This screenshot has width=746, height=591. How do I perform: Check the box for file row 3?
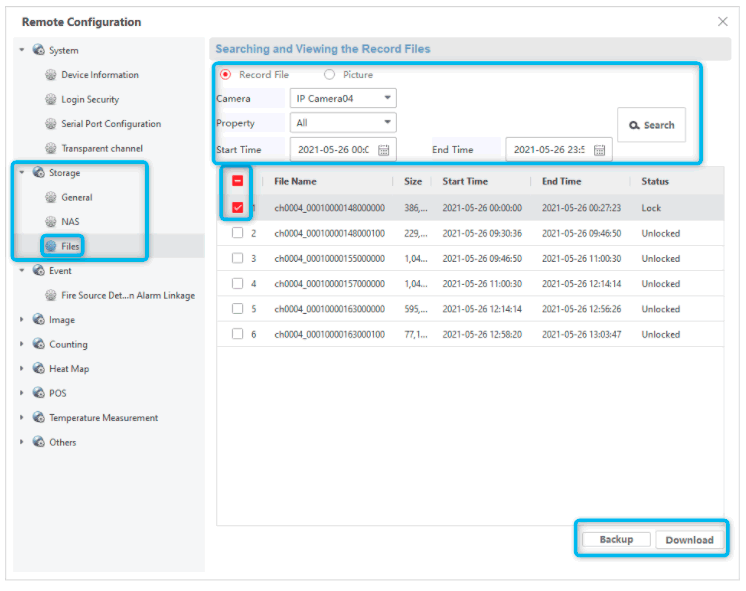[x=237, y=259]
